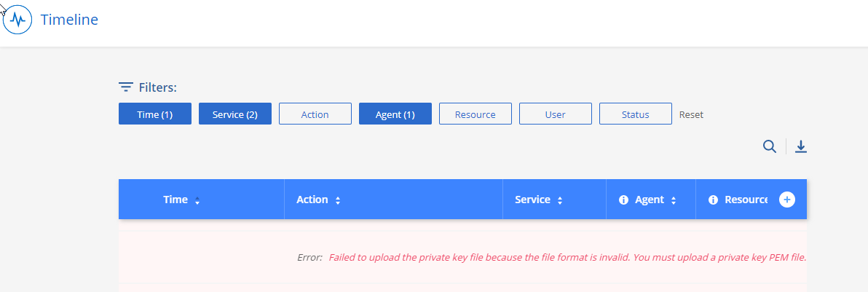Click the info icon beside Resource
The image size is (868, 292).
[x=714, y=200]
